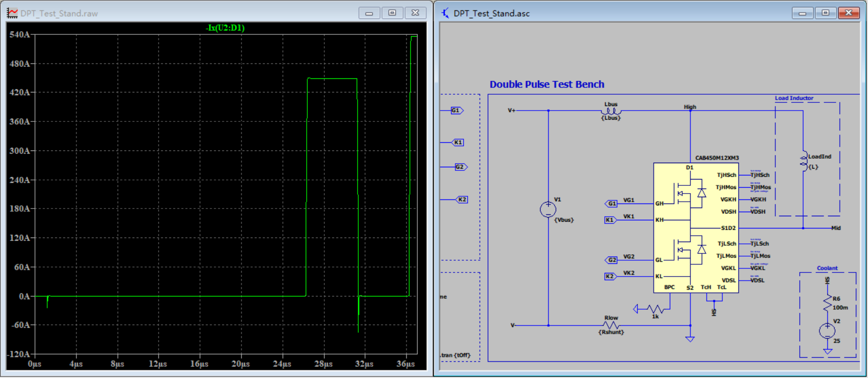Click the 28µs label on the time axis
This screenshot has width=868, height=378.
(323, 364)
